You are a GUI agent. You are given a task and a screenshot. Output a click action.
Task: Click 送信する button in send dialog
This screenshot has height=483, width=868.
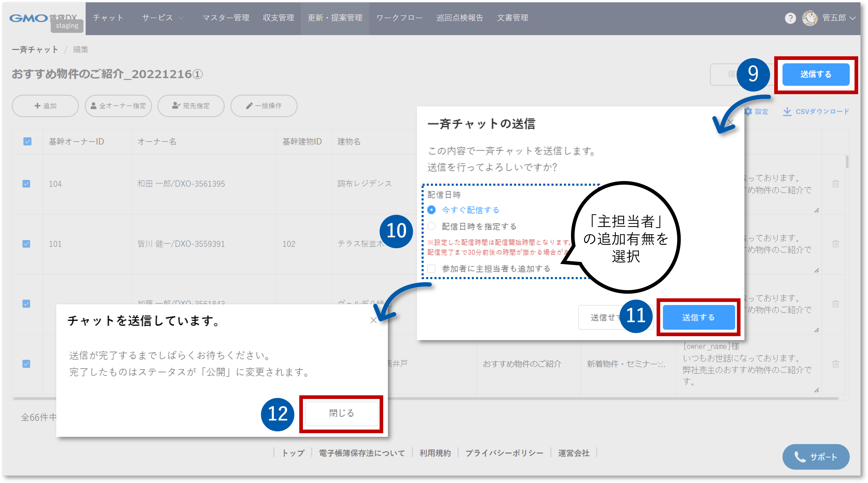coord(699,317)
